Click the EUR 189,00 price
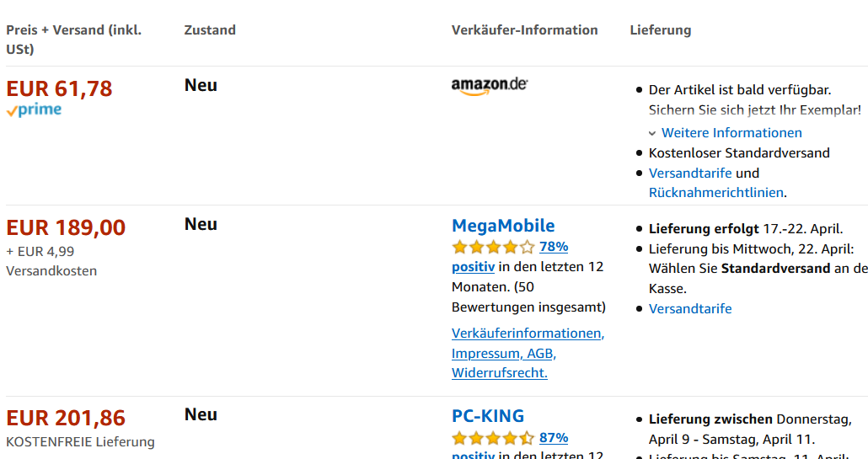The height and width of the screenshot is (459, 868). [x=66, y=227]
